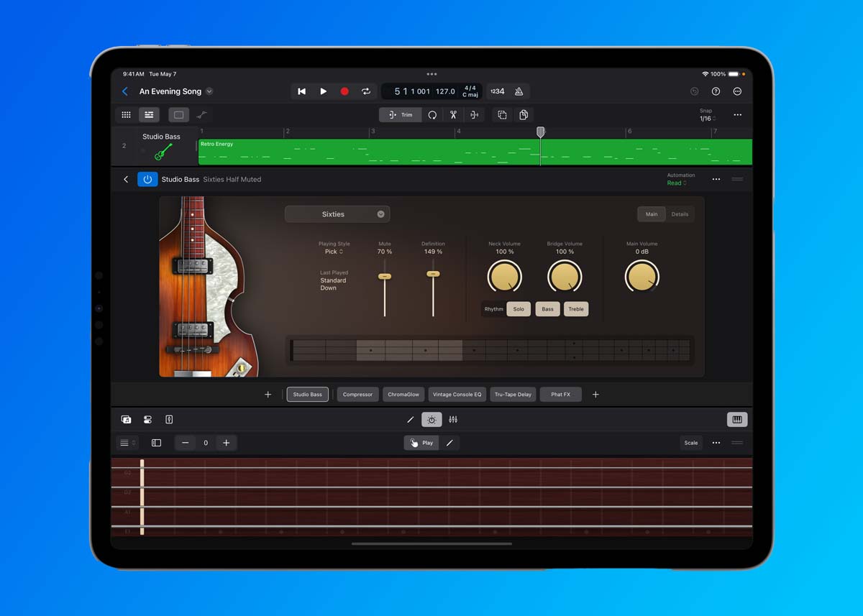Click the Copy regions icon
This screenshot has height=616, width=863.
point(524,114)
